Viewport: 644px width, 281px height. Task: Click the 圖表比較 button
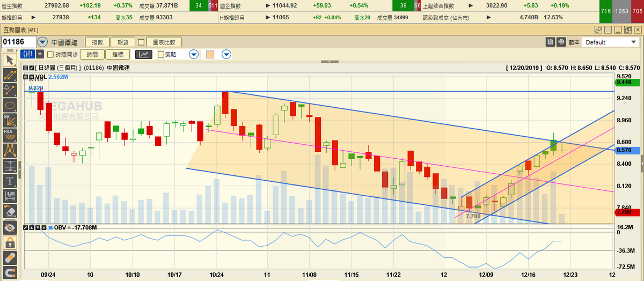pos(164,42)
